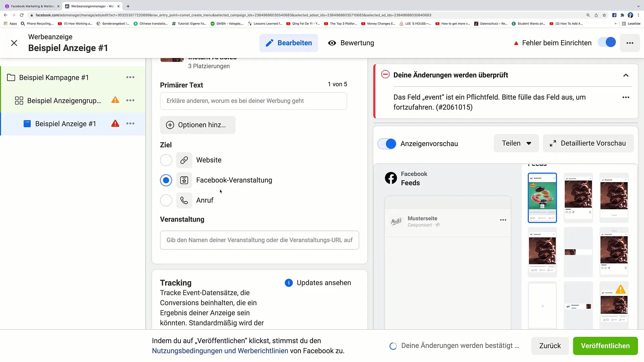This screenshot has width=644, height=362.
Task: Click the Optionen hinz... add options button
Action: [x=198, y=125]
